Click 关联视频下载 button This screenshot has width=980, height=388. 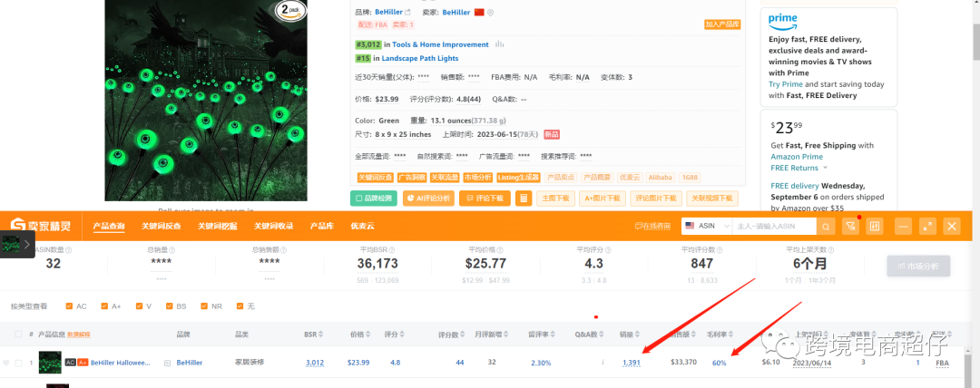(712, 199)
